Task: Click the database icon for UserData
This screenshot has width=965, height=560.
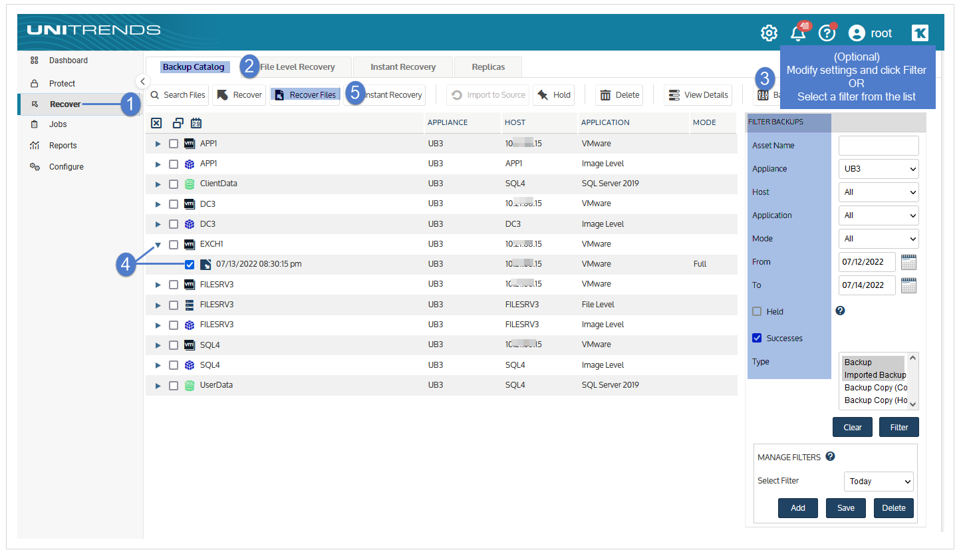Action: tap(190, 386)
